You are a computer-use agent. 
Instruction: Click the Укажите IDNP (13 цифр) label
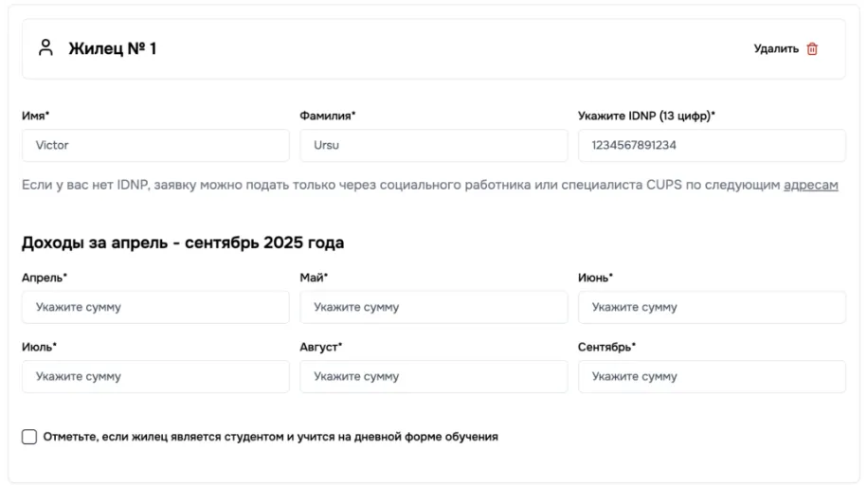click(x=646, y=116)
